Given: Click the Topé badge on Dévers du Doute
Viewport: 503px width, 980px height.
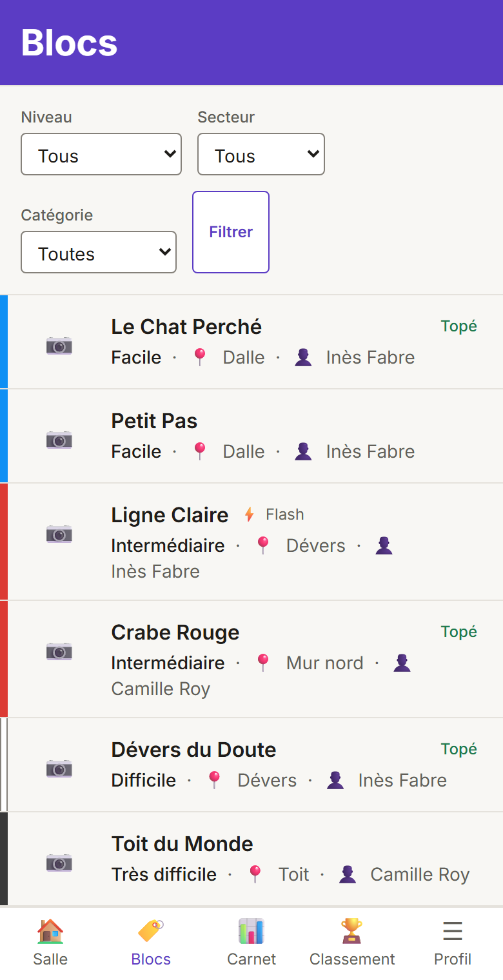Looking at the screenshot, I should click(x=459, y=749).
